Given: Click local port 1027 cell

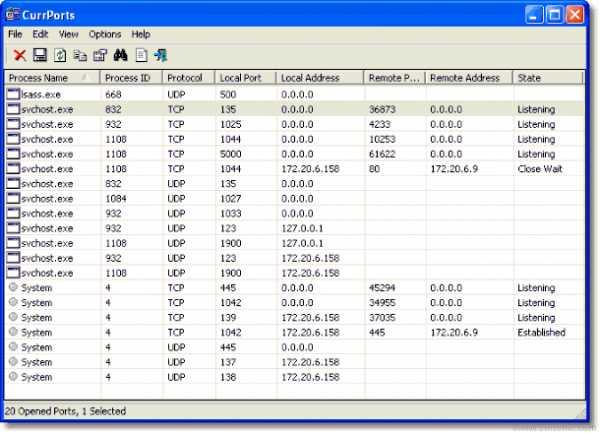Looking at the screenshot, I should coord(231,199).
